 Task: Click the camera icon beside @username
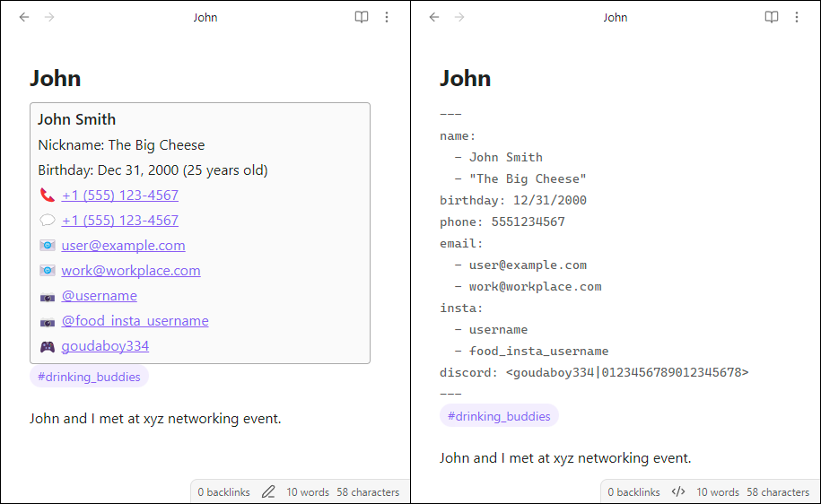point(48,297)
